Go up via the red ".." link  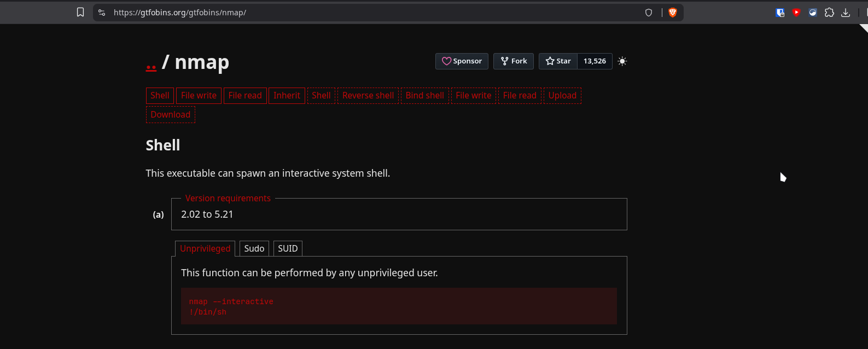point(152,64)
